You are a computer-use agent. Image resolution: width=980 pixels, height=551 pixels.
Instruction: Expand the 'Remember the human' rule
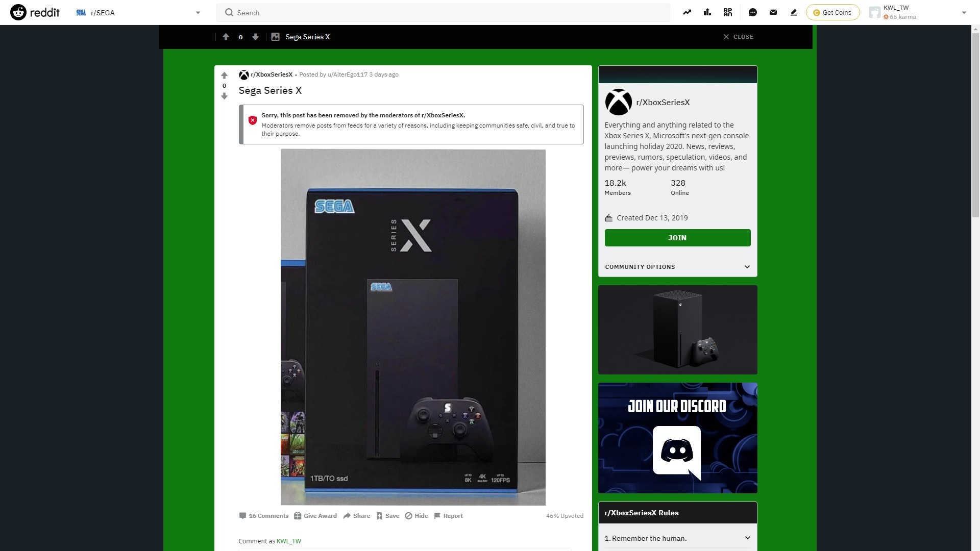[x=677, y=538]
